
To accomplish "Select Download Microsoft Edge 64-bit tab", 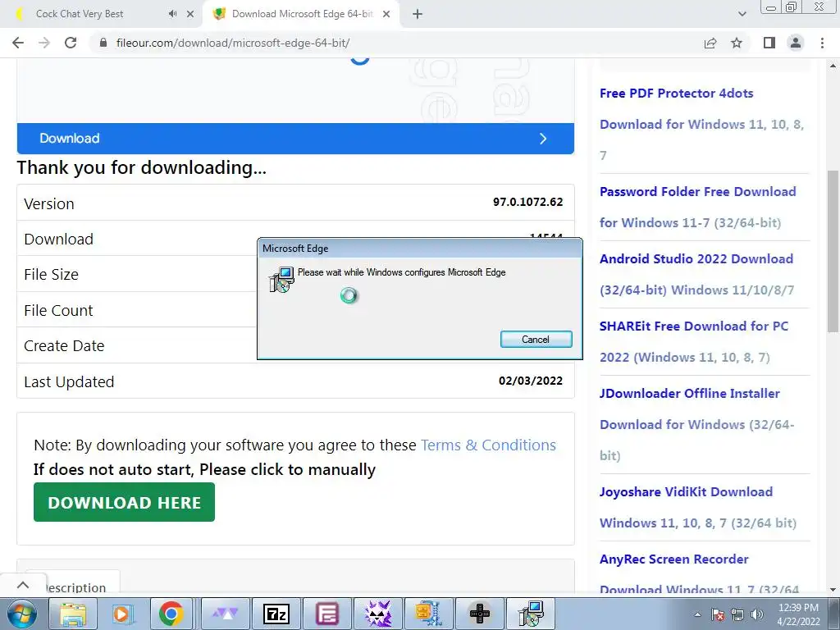I will pyautogui.click(x=301, y=14).
